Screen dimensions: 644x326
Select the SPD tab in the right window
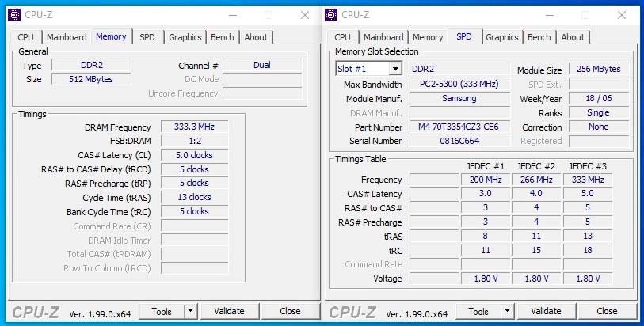point(464,36)
